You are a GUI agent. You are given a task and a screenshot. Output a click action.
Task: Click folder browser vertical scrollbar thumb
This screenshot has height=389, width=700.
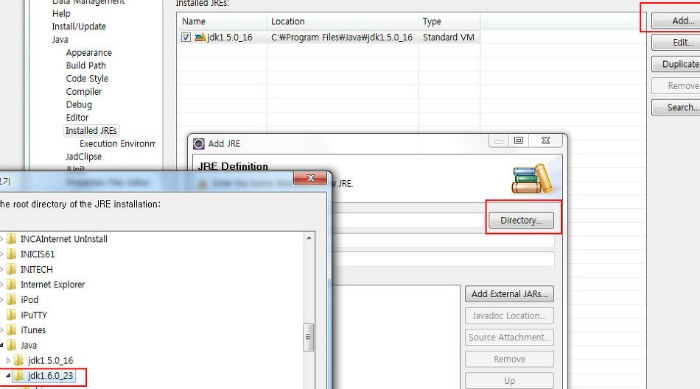(x=308, y=337)
